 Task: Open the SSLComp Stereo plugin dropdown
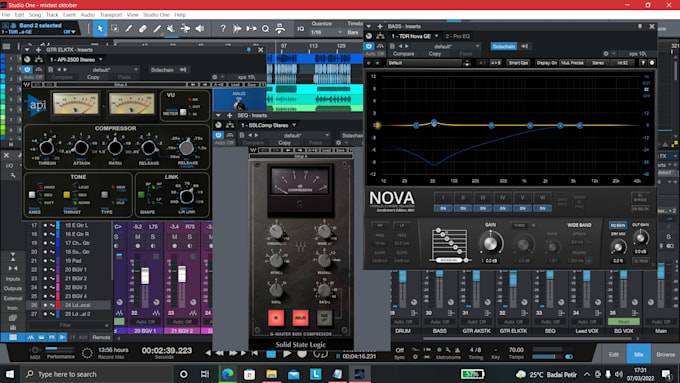[294, 125]
